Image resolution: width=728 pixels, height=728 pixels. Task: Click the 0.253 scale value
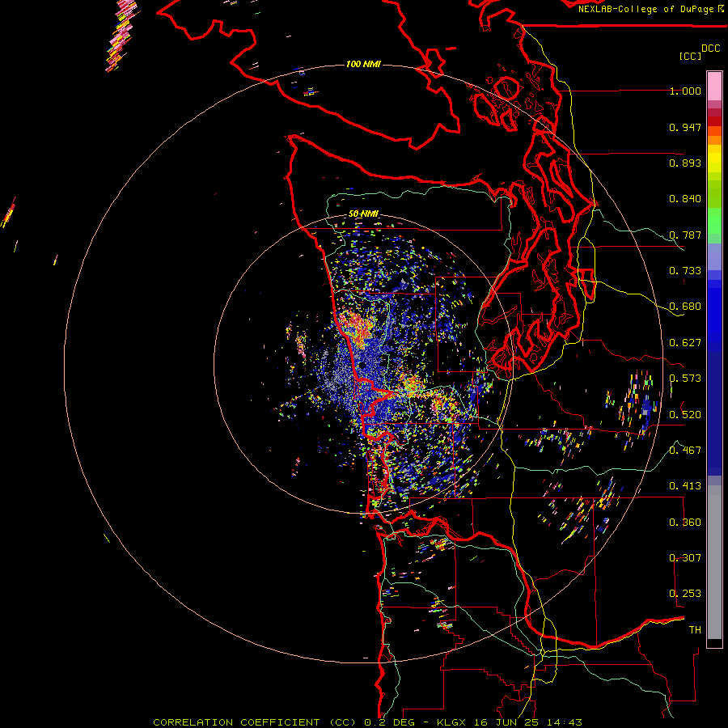685,594
